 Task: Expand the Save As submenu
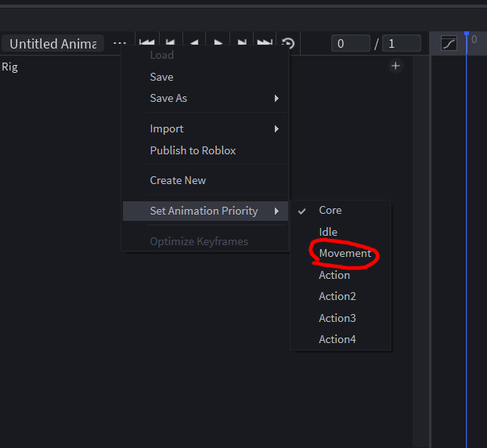tap(205, 98)
